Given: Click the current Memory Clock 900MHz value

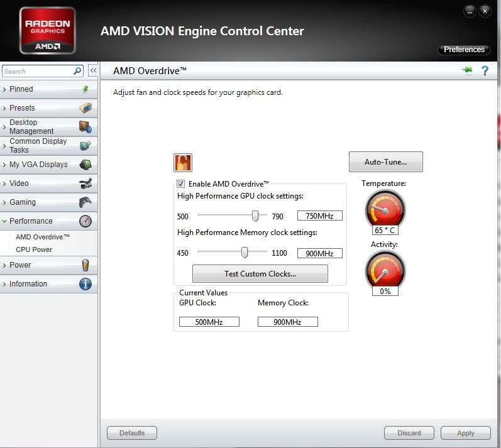Looking at the screenshot, I should point(287,322).
